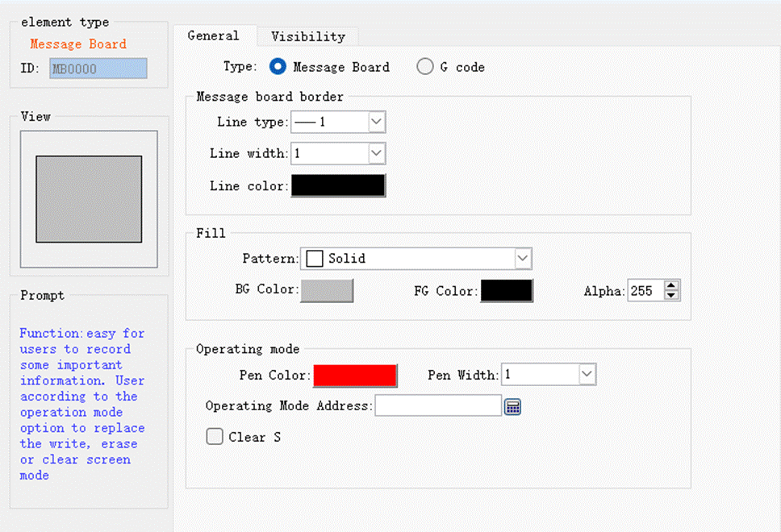Screen dimensions: 781x532
Task: Decrease the Alpha value with down arrow
Action: [672, 296]
